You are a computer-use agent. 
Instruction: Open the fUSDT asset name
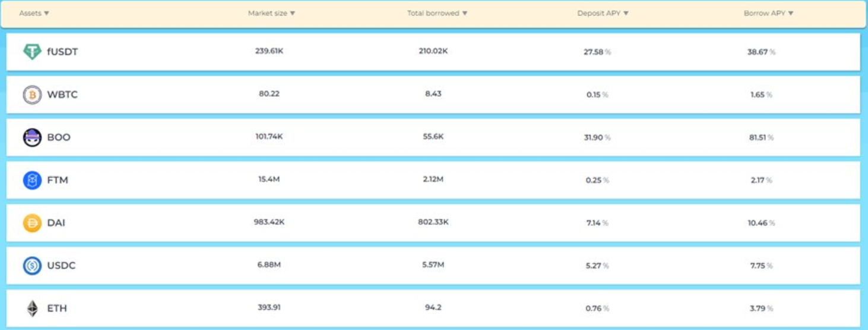coord(62,52)
